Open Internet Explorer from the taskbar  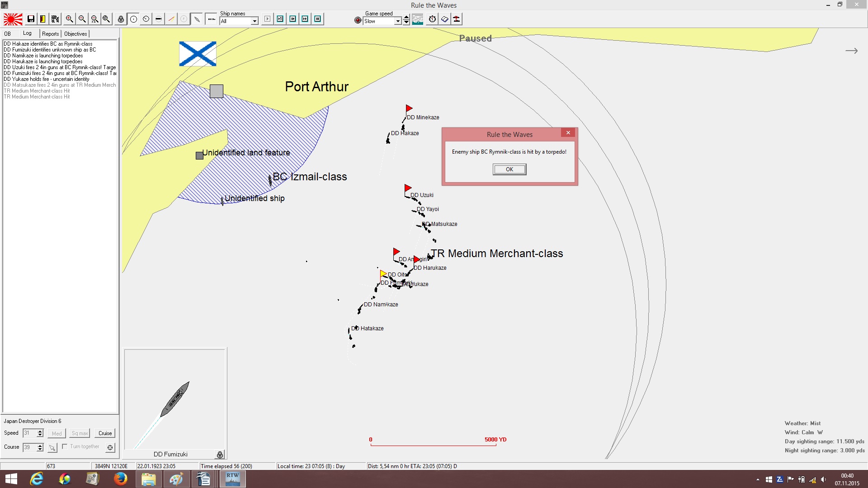click(36, 479)
